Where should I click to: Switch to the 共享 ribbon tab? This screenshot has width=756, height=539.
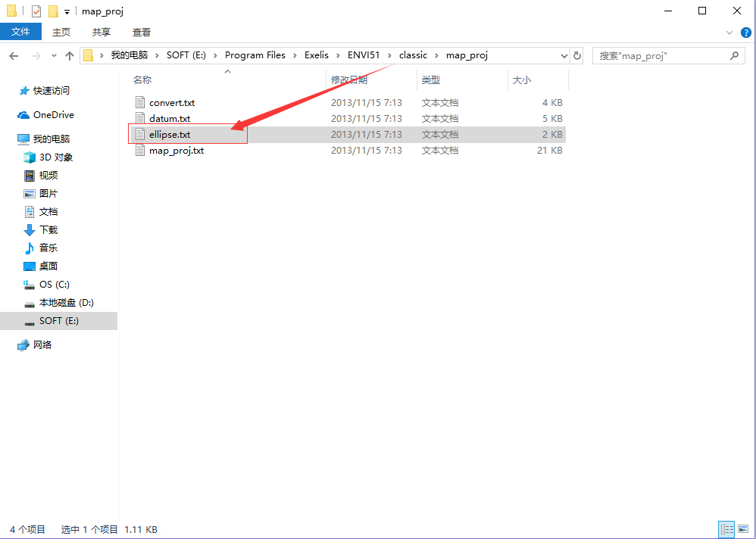102,33
